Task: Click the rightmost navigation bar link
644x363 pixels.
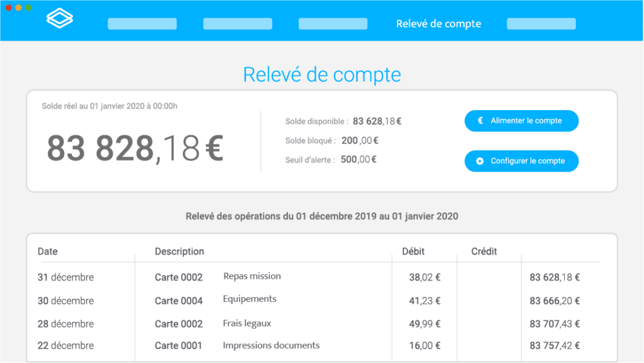Action: 541,24
